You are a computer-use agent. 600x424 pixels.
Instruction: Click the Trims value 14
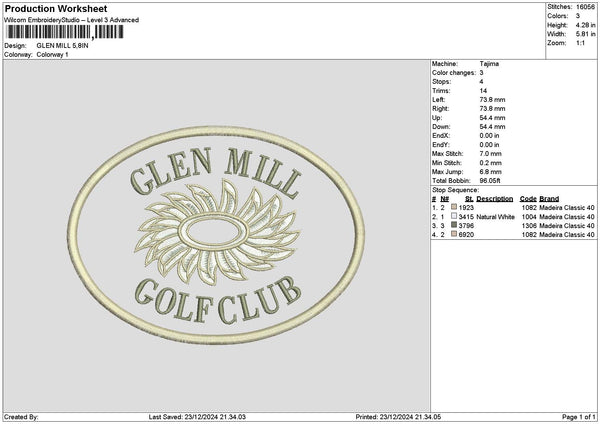point(483,91)
